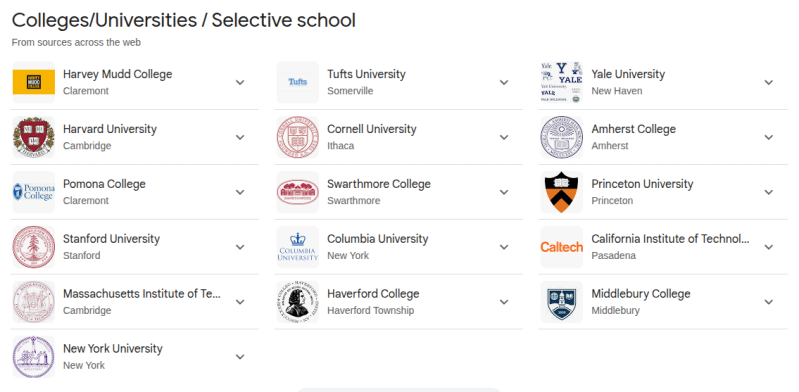Open the New York University name link
This screenshot has width=799, height=392.
[x=113, y=349]
